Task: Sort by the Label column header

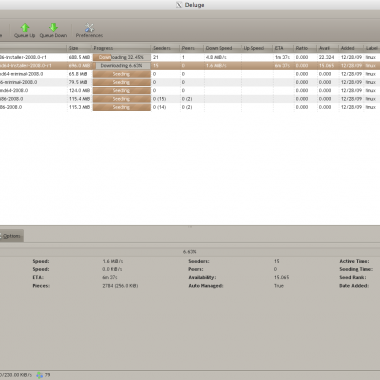Action: pos(372,48)
